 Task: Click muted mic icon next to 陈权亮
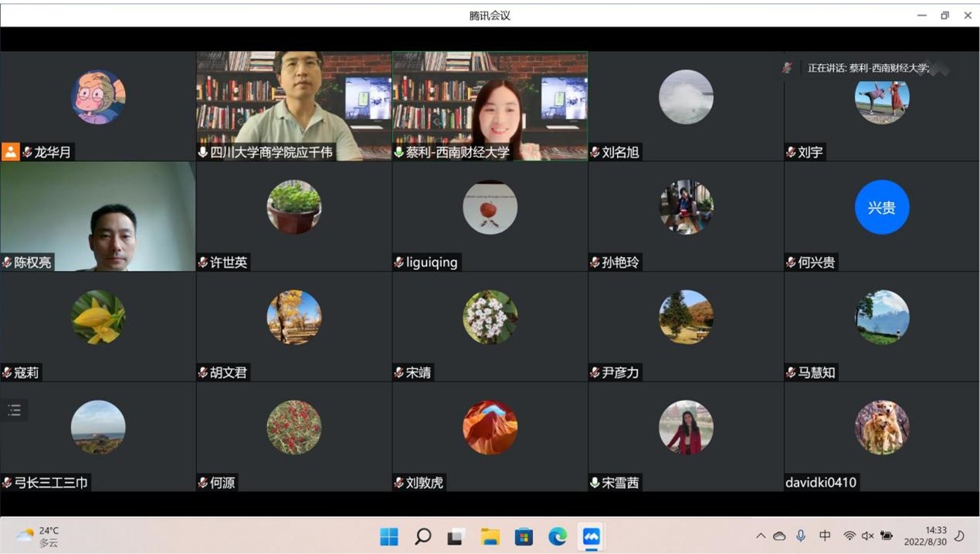click(x=8, y=262)
